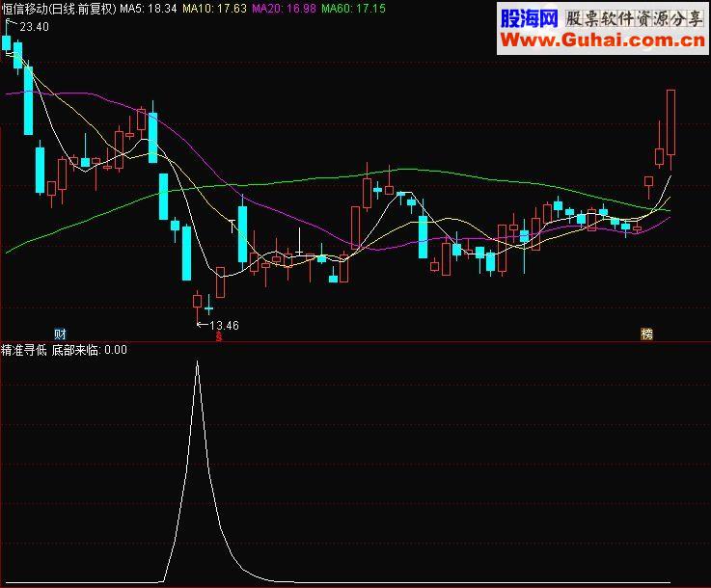Click the last tall red candlestick

(670, 122)
